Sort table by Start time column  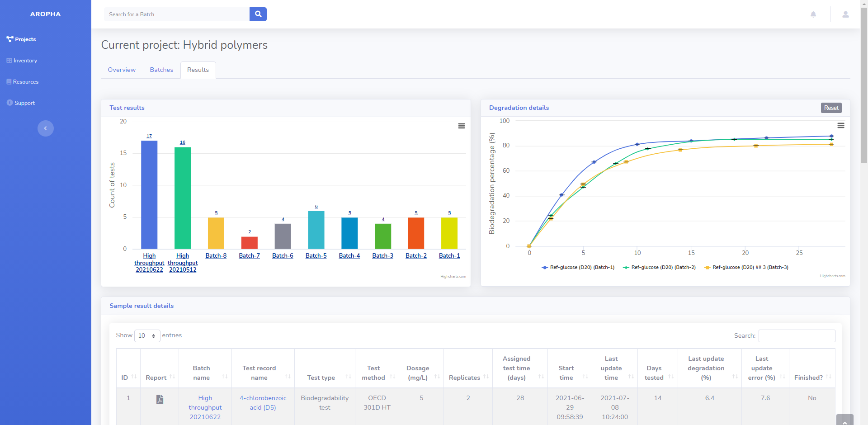(585, 377)
